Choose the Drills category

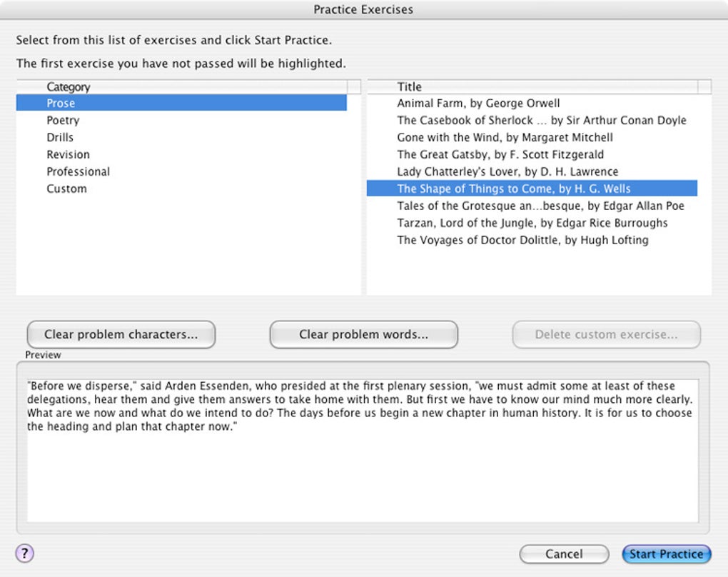(x=60, y=137)
